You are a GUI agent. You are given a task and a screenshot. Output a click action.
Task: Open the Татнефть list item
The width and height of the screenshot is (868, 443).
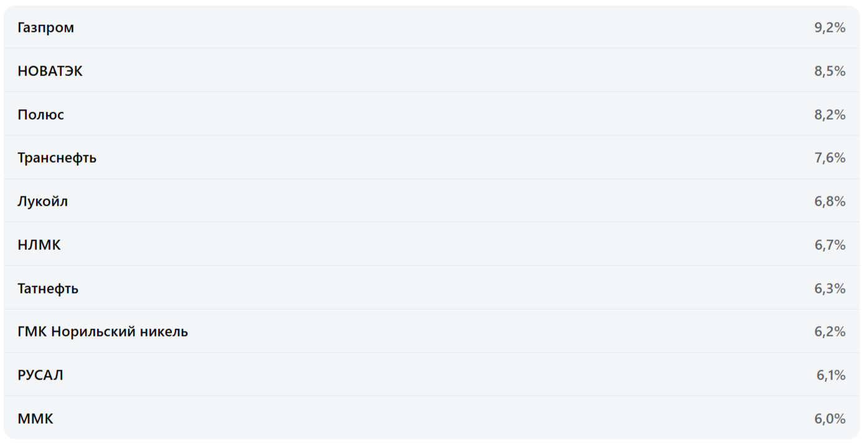click(x=48, y=288)
